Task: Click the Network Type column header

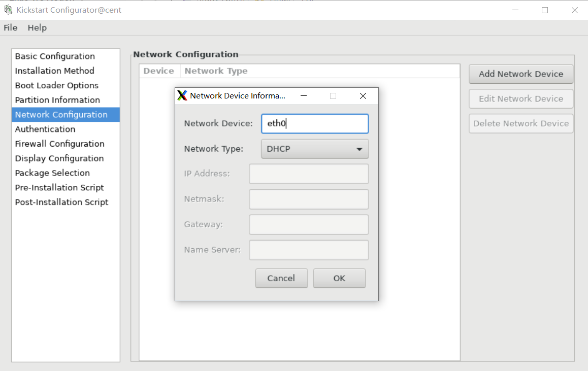Action: tap(216, 71)
